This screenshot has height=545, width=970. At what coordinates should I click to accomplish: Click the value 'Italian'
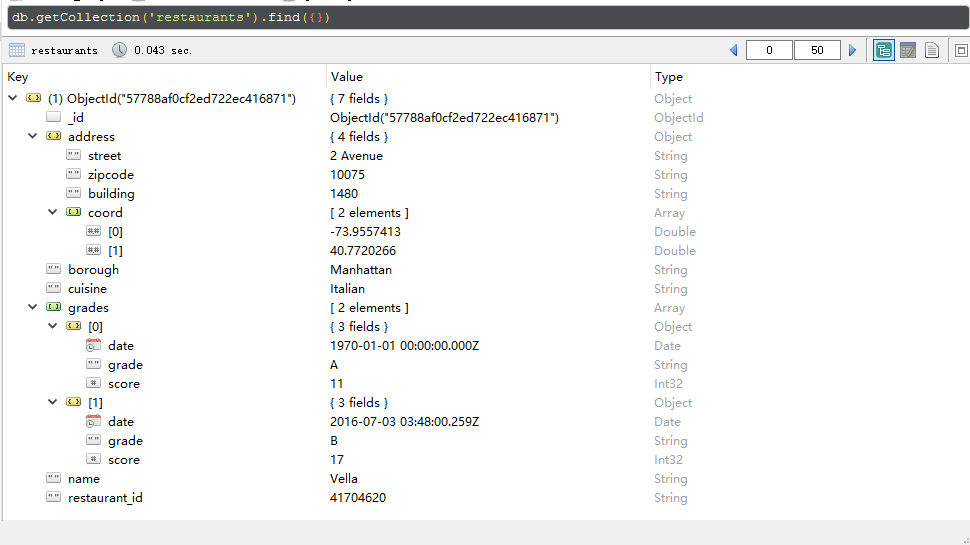pyautogui.click(x=347, y=289)
